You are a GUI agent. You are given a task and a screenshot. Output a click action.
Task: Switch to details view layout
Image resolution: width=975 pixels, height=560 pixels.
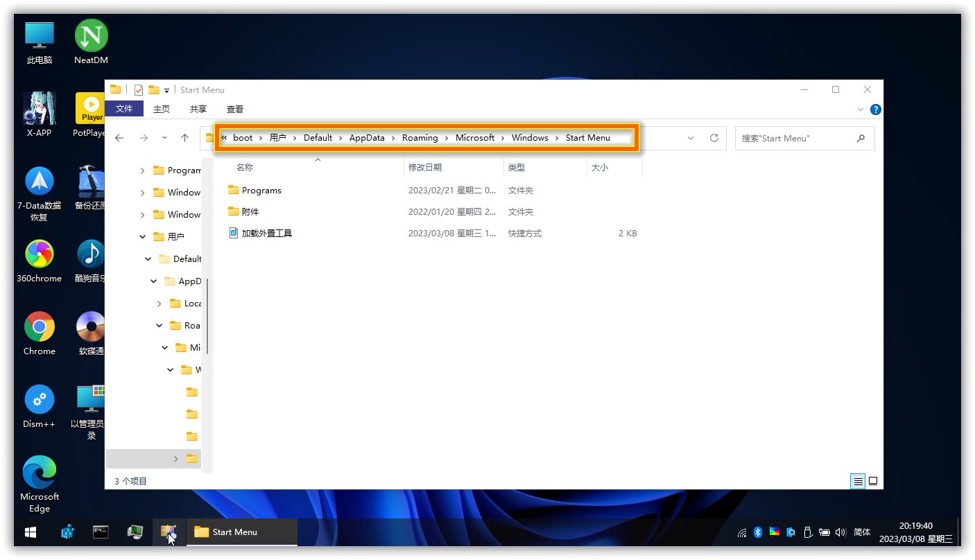coord(858,481)
